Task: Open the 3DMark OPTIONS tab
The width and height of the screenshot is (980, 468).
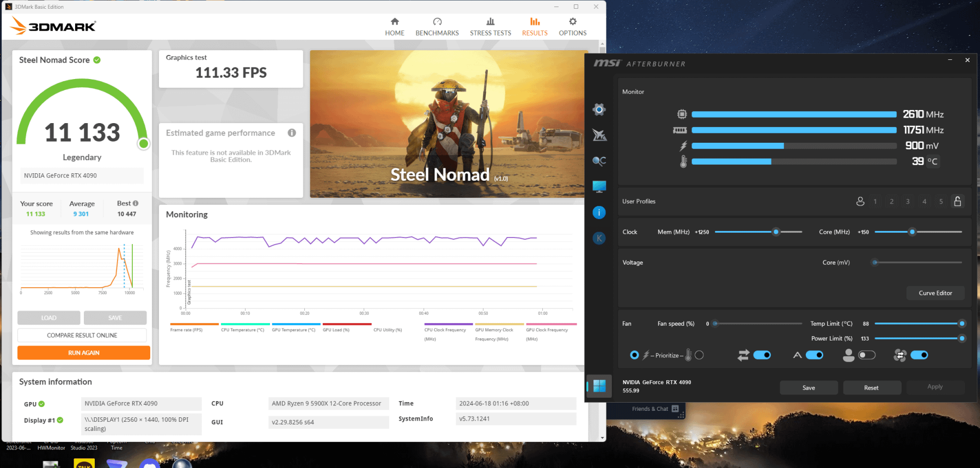Action: 573,26
